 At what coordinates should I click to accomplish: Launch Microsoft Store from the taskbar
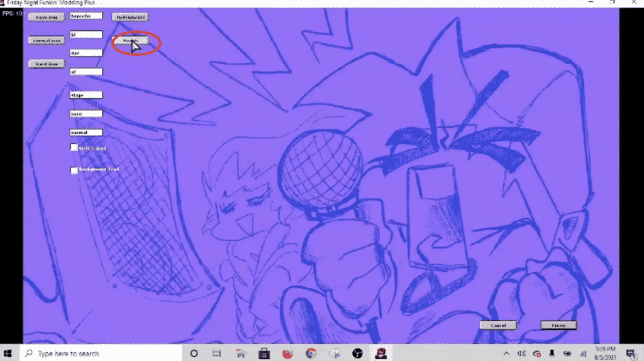click(264, 353)
